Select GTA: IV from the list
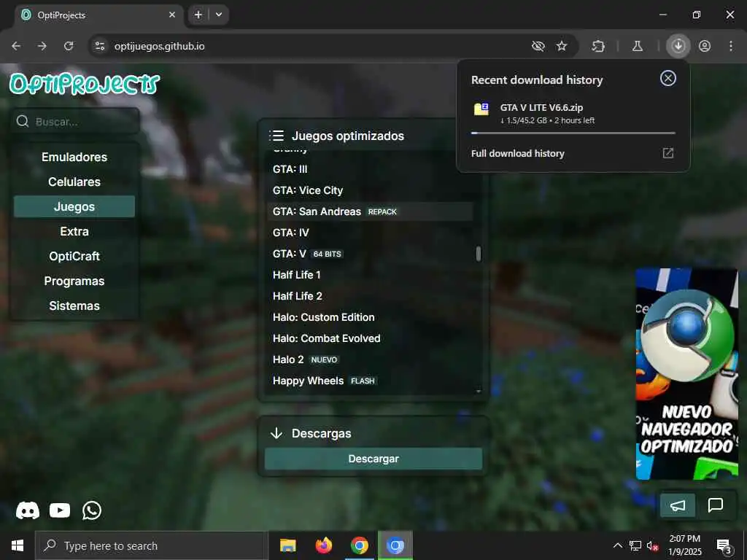 [370, 233]
